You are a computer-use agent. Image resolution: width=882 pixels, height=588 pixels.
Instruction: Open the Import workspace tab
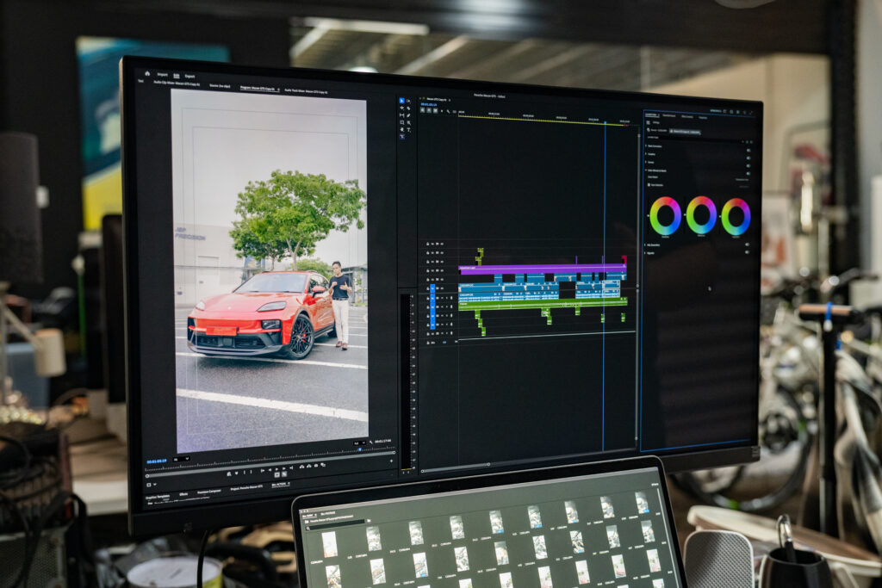click(163, 75)
